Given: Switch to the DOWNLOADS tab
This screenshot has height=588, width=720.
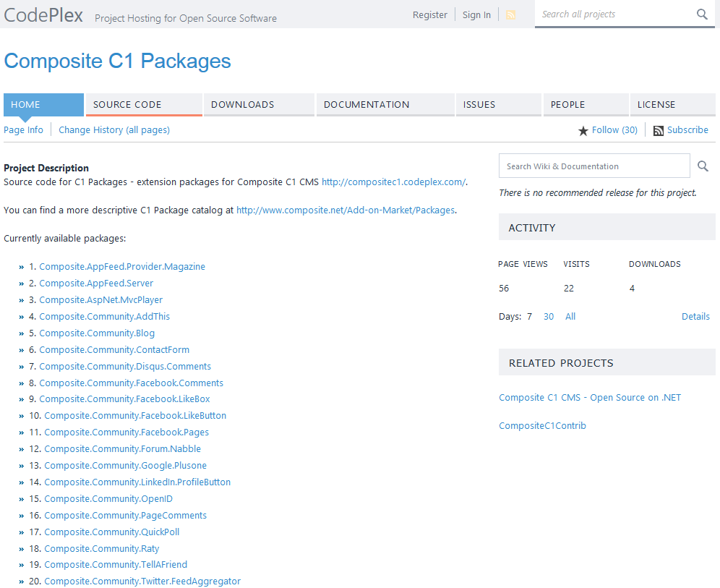Looking at the screenshot, I should click(259, 105).
